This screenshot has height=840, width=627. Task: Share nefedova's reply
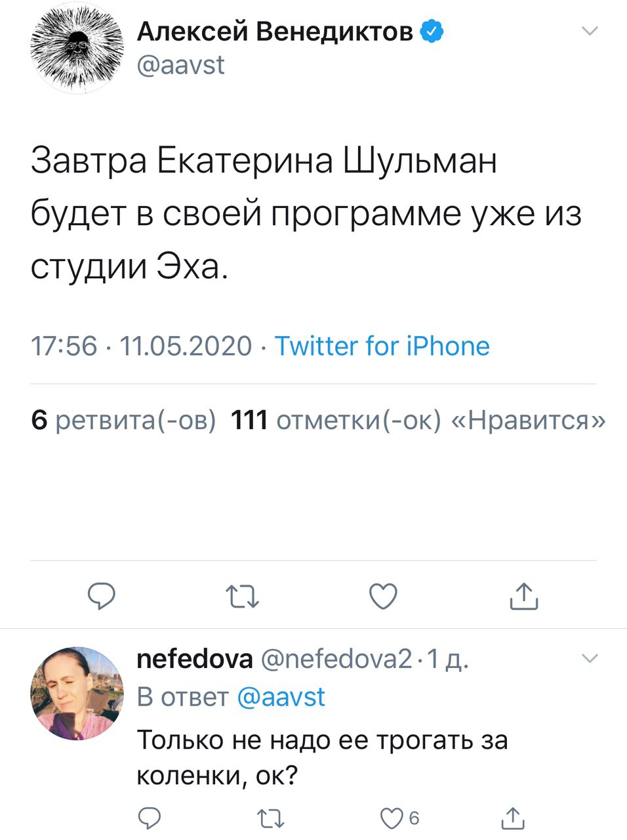pyautogui.click(x=513, y=818)
